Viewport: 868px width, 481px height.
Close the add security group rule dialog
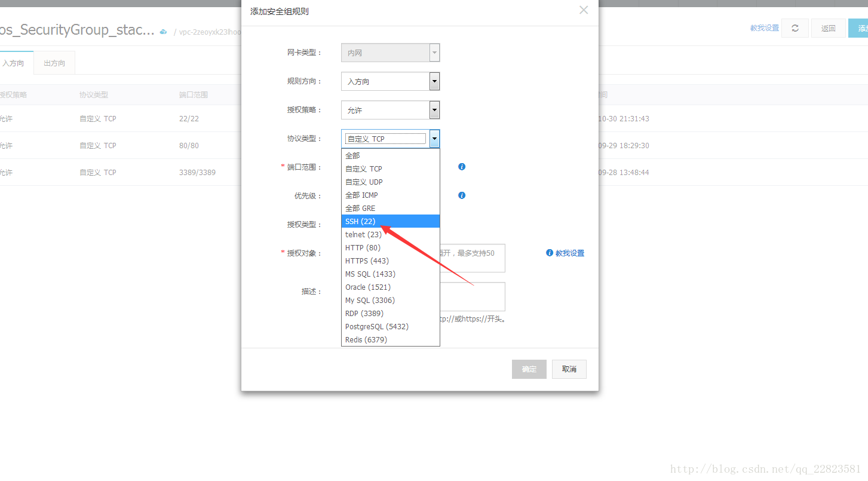coord(584,10)
